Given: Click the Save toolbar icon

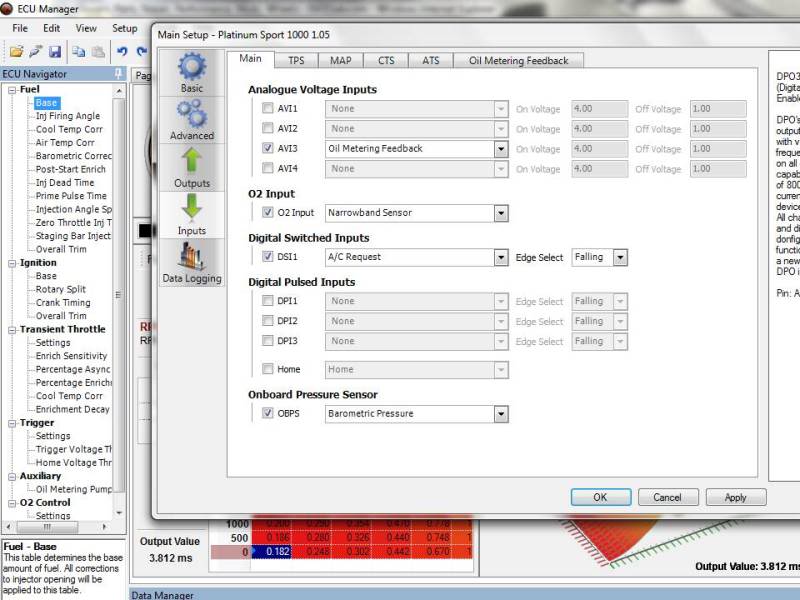Looking at the screenshot, I should (x=55, y=52).
